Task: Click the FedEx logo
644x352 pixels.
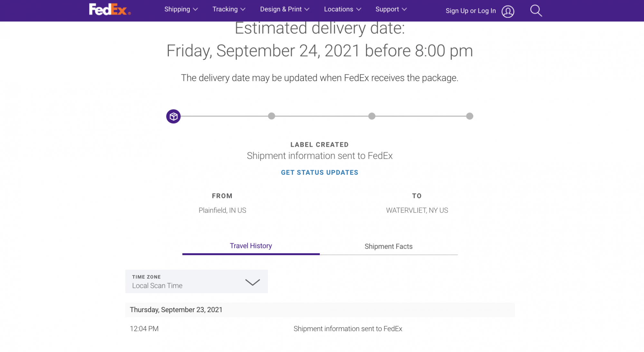Action: coord(110,10)
